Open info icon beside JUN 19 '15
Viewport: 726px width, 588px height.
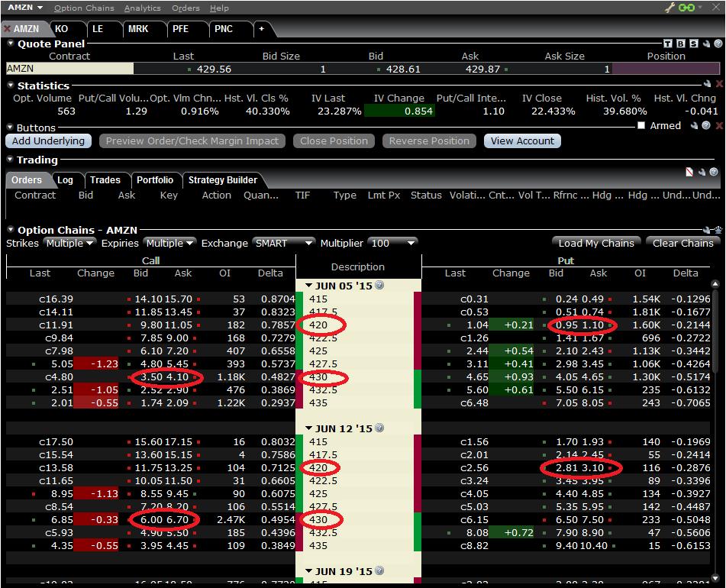coord(379,570)
